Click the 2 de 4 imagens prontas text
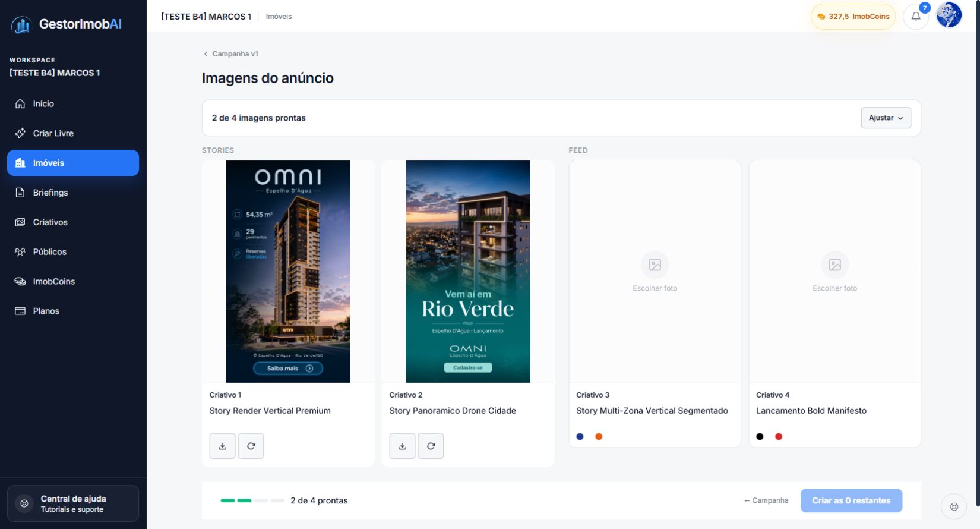The image size is (980, 529). 259,118
